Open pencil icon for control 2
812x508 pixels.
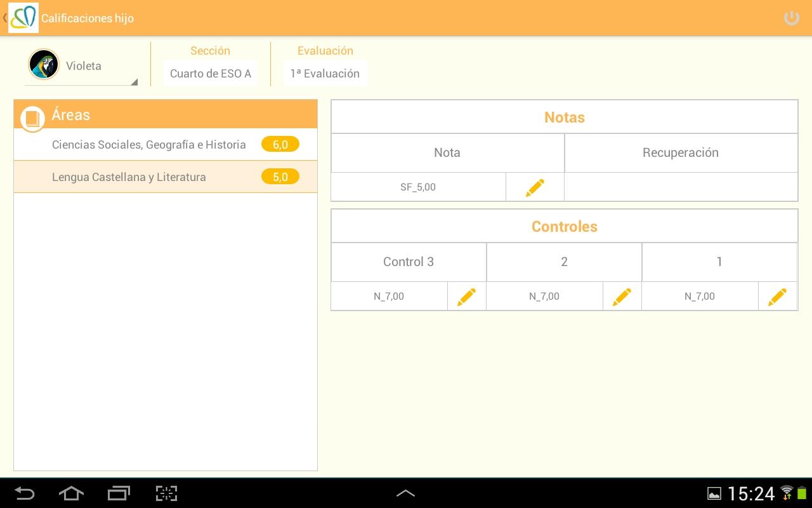[622, 297]
